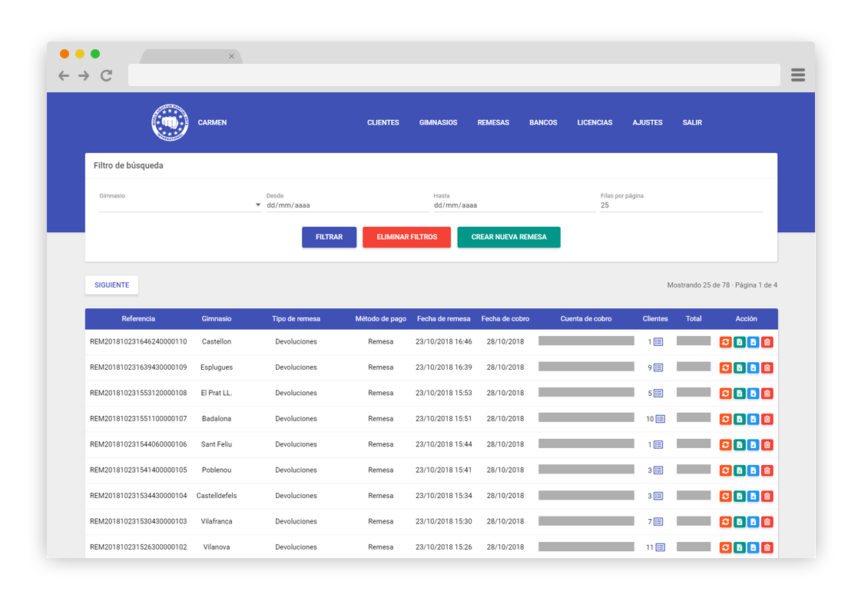
Task: Click the Castelldefels gym name cell
Action: [217, 496]
